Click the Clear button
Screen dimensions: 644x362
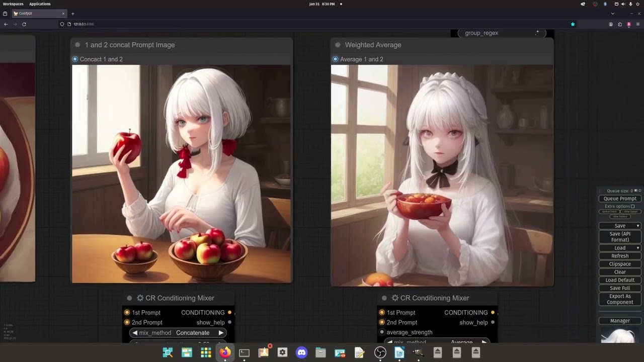point(620,272)
